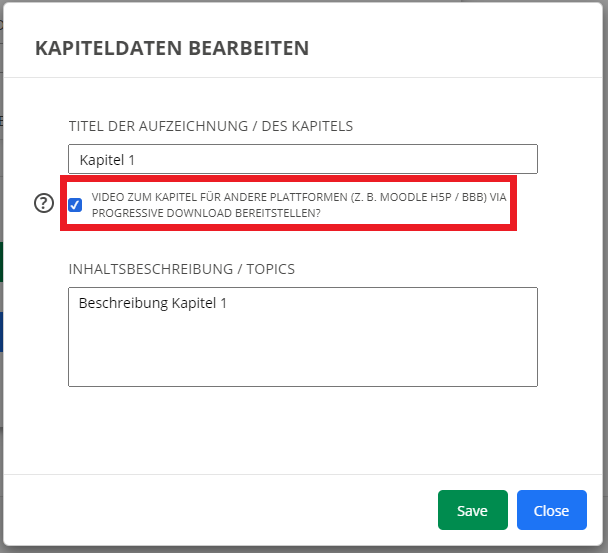Click the dimmed backdrop above the dialog
The width and height of the screenshot is (608, 553).
(300, 1)
